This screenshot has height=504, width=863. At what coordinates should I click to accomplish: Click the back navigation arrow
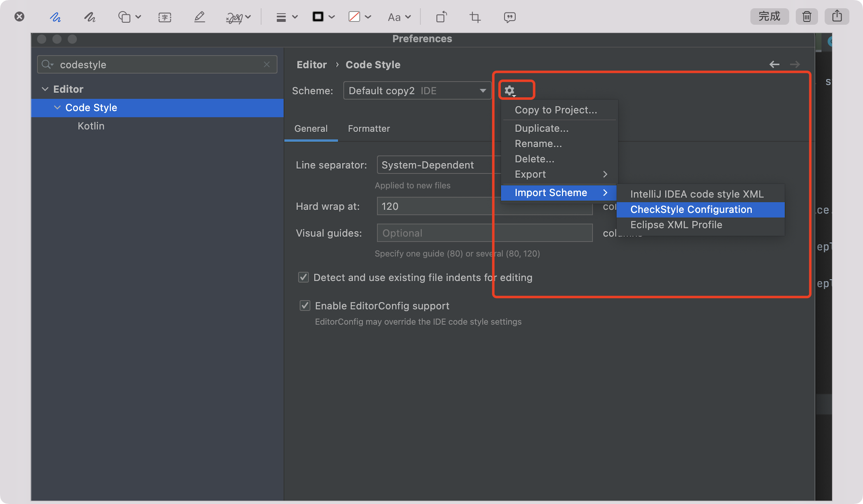point(775,64)
